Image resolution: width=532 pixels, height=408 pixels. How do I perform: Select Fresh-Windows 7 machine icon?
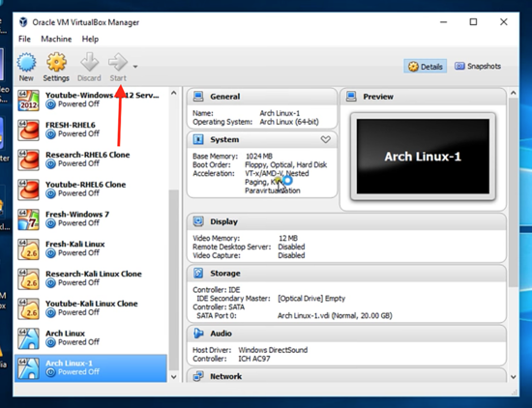click(x=28, y=219)
